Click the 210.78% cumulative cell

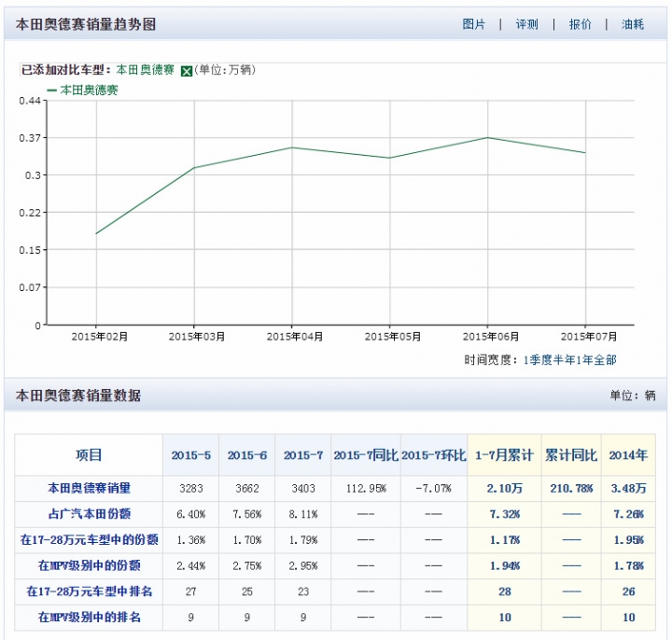[x=571, y=488]
